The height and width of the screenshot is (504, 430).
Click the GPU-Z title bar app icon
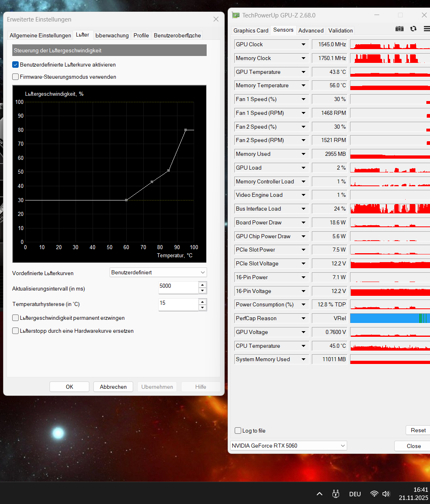[236, 15]
